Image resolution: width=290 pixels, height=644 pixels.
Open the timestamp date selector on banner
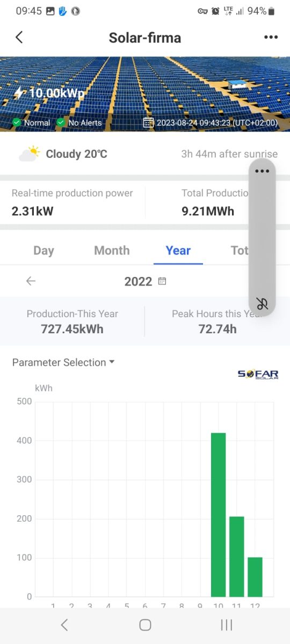[x=148, y=122]
